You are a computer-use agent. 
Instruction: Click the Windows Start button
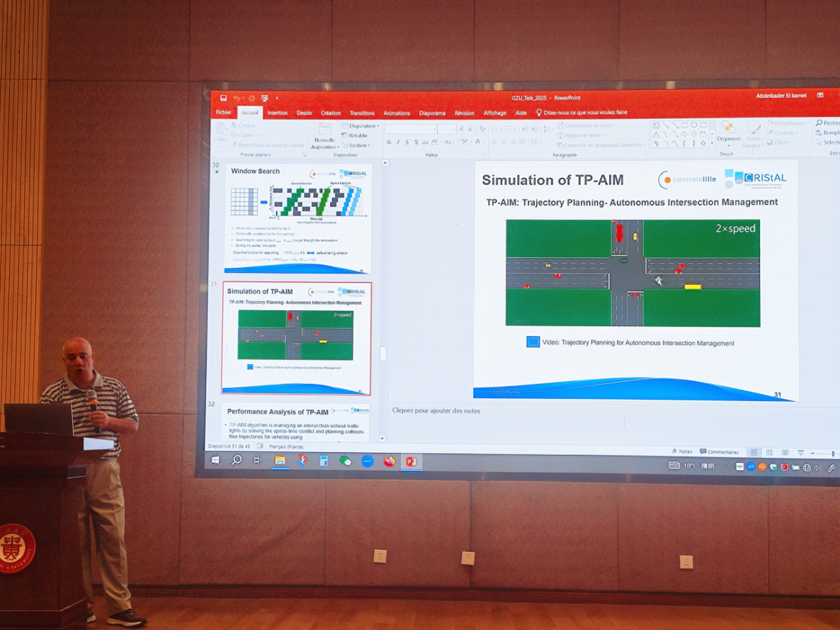pyautogui.click(x=215, y=460)
